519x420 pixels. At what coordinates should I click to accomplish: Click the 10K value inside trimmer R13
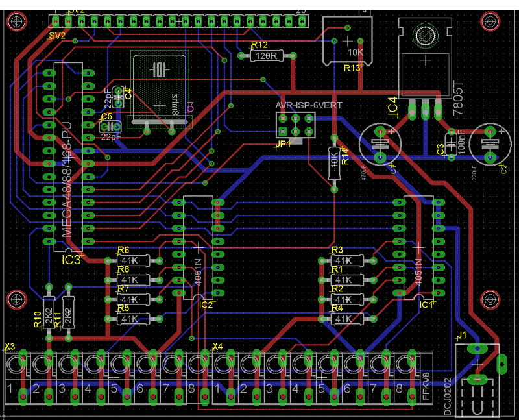[355, 52]
